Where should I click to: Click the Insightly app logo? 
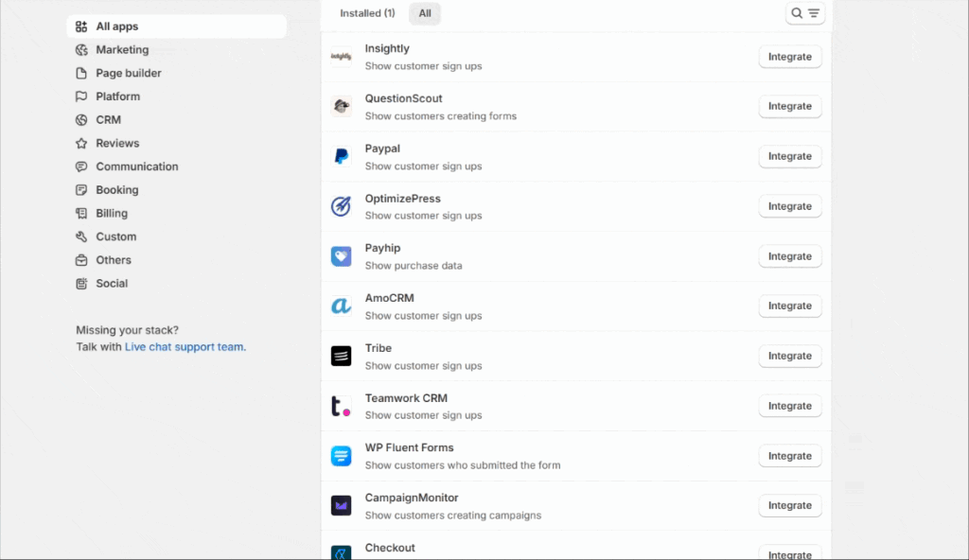click(x=341, y=57)
